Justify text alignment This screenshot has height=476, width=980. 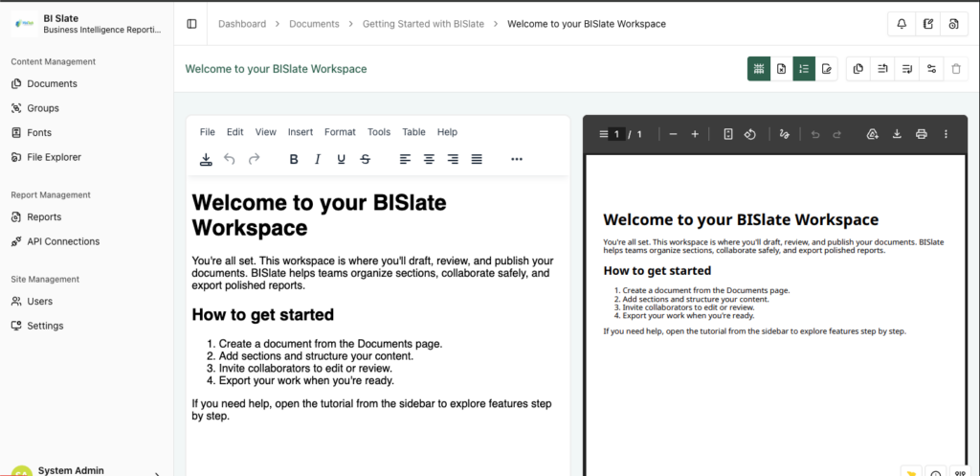point(477,159)
